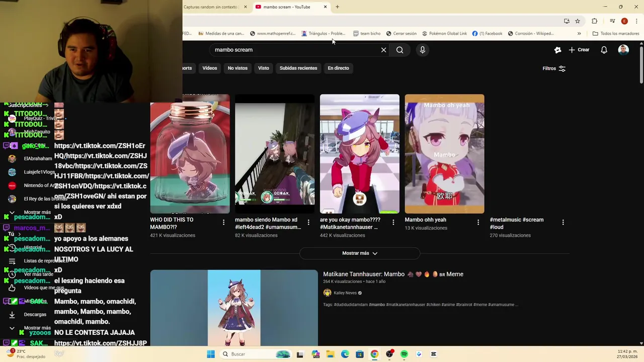Open options for 'mambo siendo Mambo xd' short

coord(308,222)
